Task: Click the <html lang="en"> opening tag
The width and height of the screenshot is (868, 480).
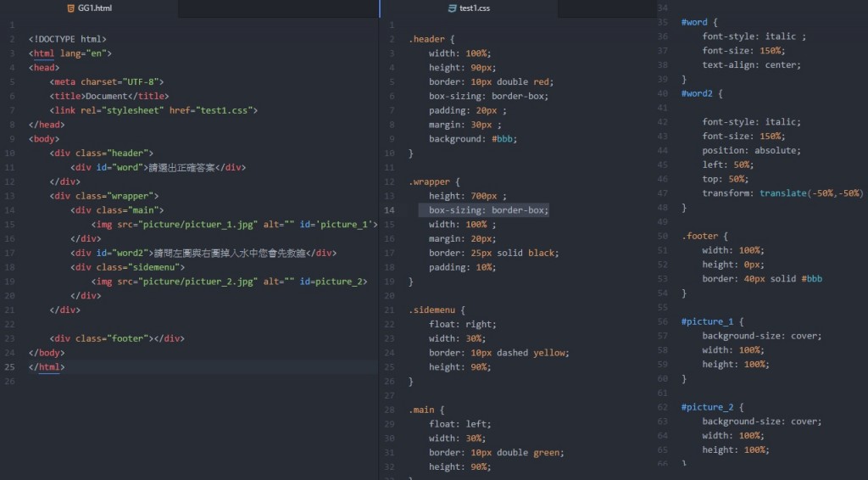Action: (x=70, y=53)
